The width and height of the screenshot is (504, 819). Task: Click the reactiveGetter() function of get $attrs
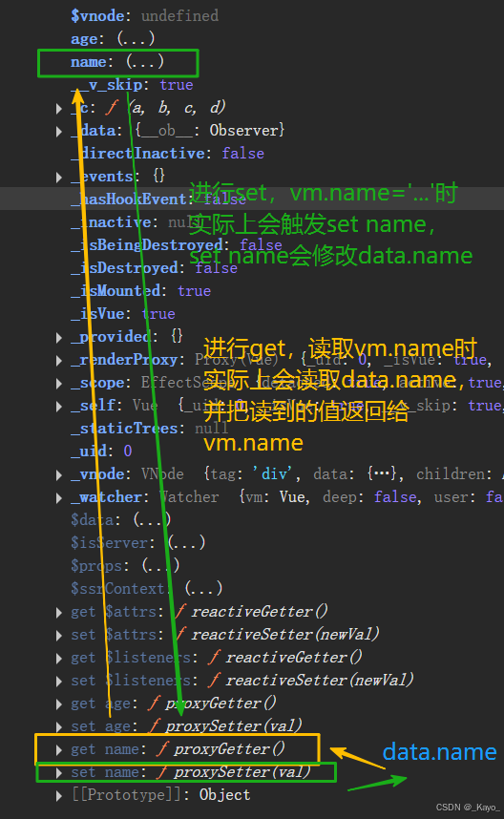(x=259, y=612)
